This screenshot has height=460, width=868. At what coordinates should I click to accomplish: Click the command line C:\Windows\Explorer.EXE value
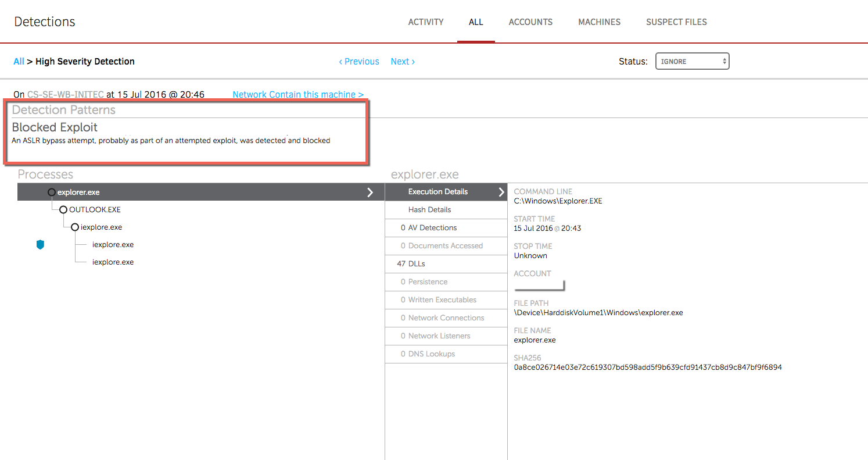click(558, 201)
